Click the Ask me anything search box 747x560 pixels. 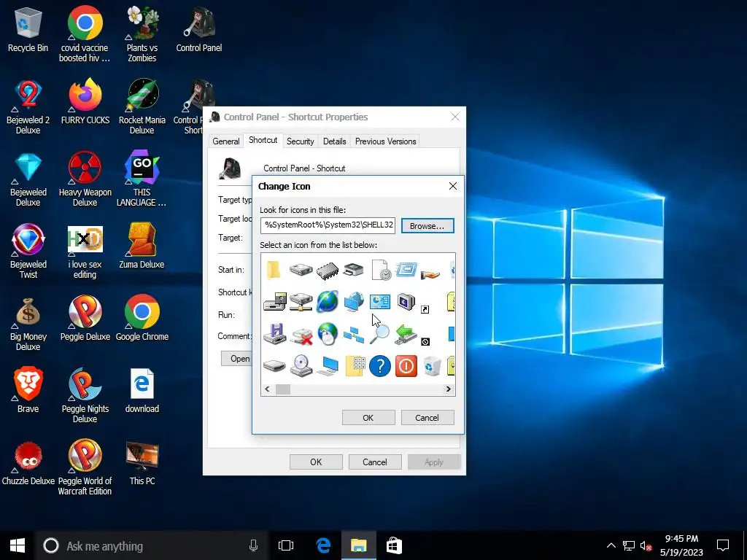click(x=152, y=545)
